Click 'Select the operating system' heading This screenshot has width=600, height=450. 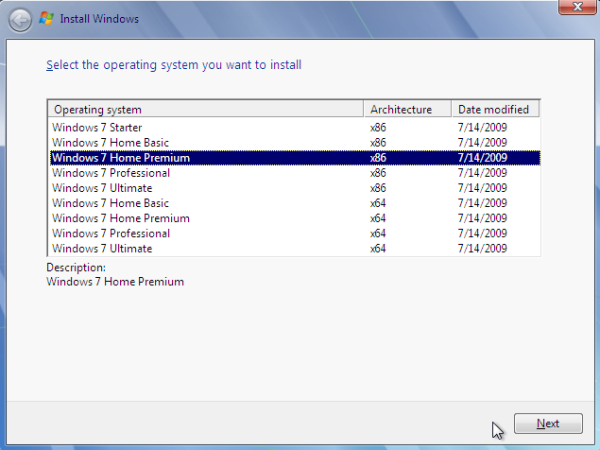174,65
